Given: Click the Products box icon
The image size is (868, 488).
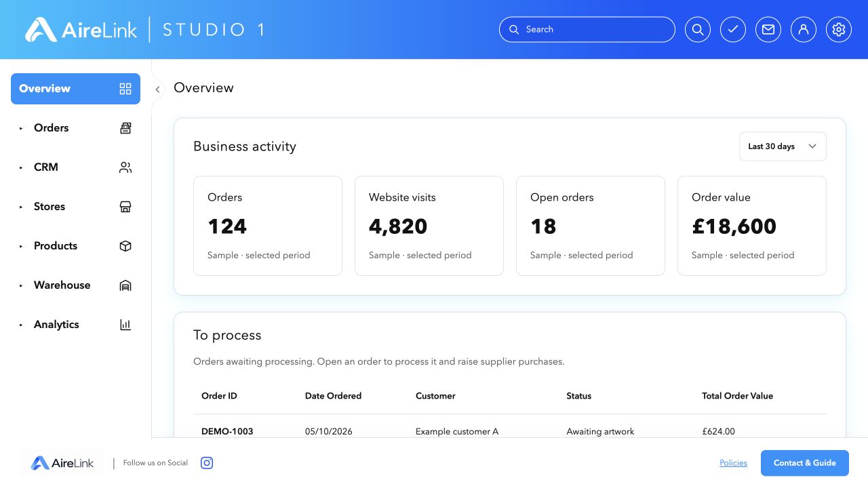Looking at the screenshot, I should click(x=125, y=246).
